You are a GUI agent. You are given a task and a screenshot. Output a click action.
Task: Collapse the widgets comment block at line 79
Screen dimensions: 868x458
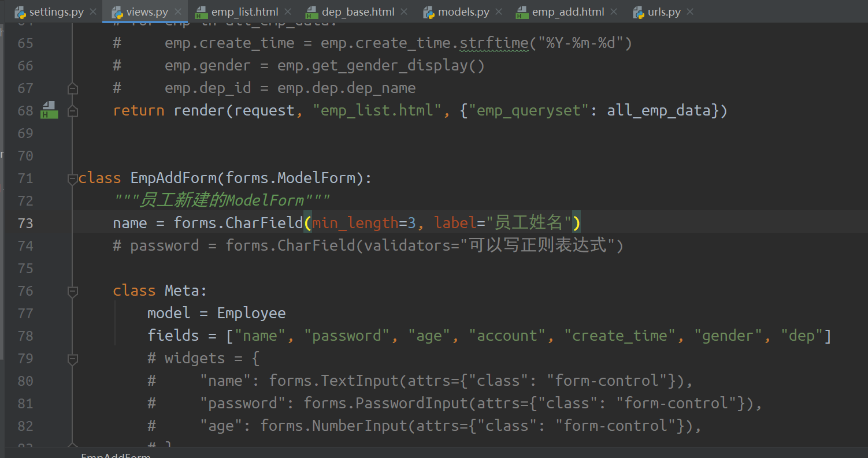click(x=72, y=359)
